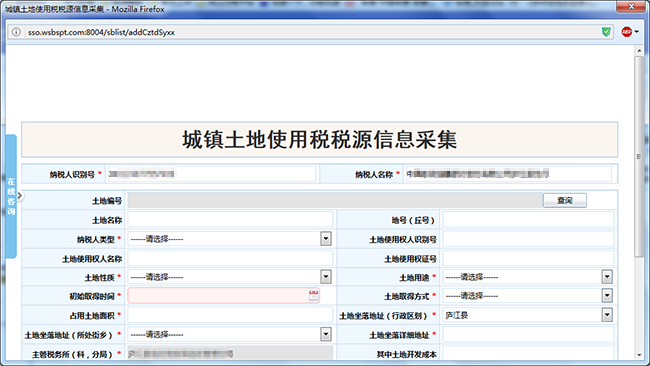
Task: Click the 土地使用权人名称 input field
Action: pos(230,258)
